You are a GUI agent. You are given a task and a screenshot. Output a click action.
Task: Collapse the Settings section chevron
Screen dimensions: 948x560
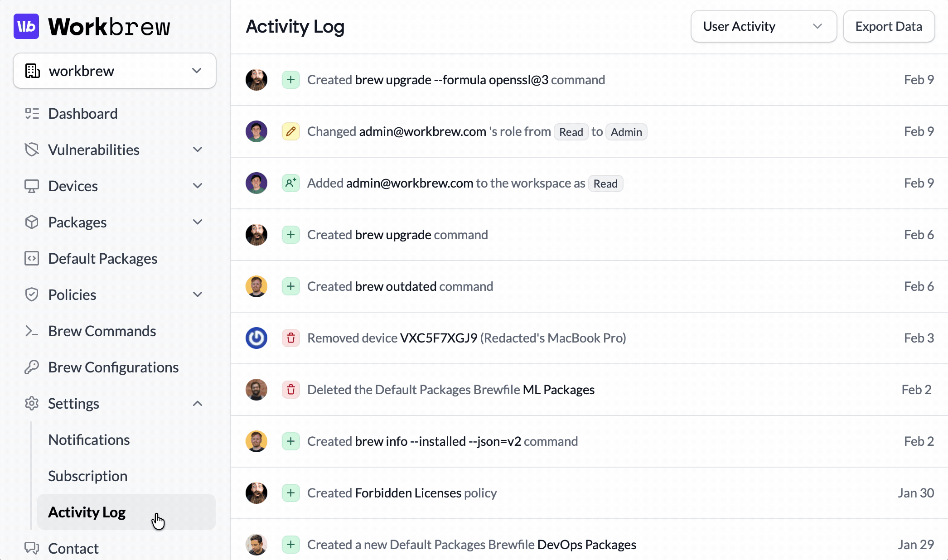click(198, 403)
